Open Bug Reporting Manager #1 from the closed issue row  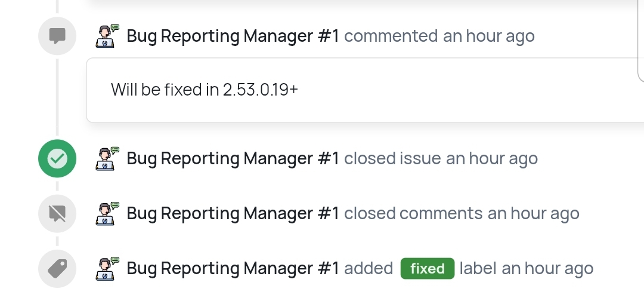[x=233, y=158]
